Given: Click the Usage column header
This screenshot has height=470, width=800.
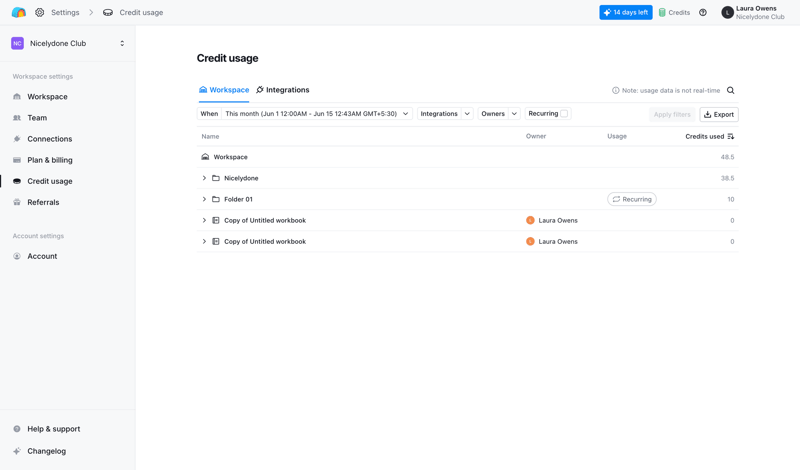Looking at the screenshot, I should click(617, 136).
